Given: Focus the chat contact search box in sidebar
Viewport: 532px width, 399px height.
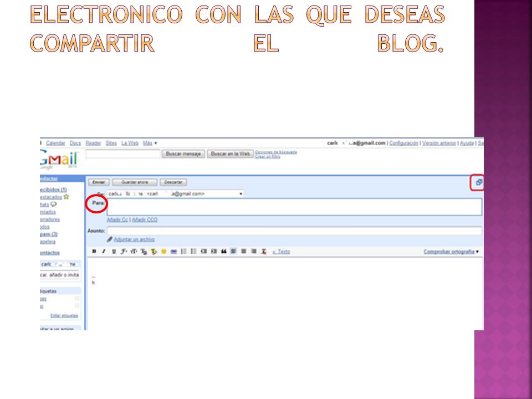Looking at the screenshot, I should tap(60, 275).
